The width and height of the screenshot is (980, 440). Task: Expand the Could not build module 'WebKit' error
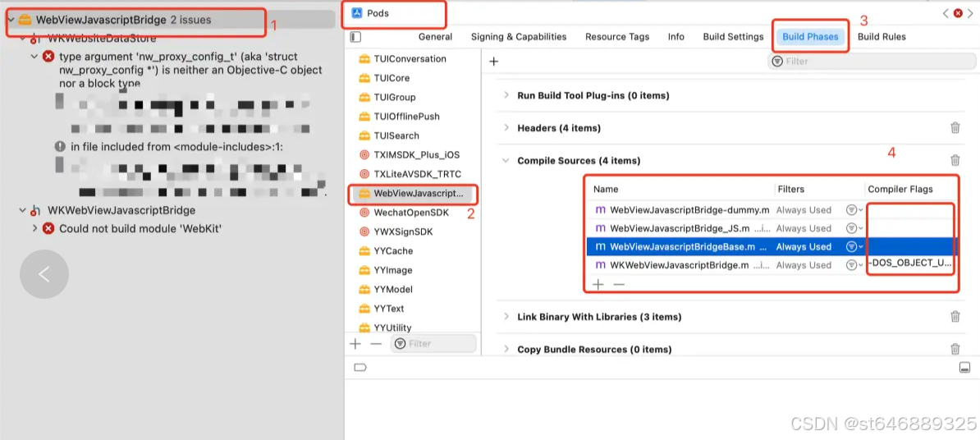click(34, 229)
